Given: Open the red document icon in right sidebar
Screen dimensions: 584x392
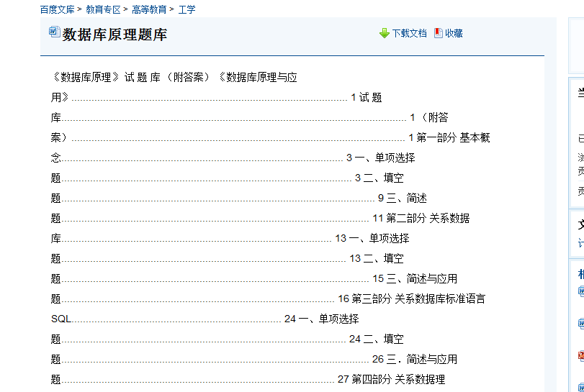Looking at the screenshot, I should click(x=580, y=355).
